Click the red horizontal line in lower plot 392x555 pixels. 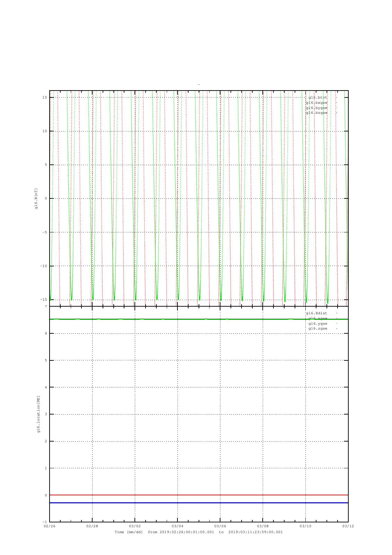pyautogui.click(x=199, y=495)
